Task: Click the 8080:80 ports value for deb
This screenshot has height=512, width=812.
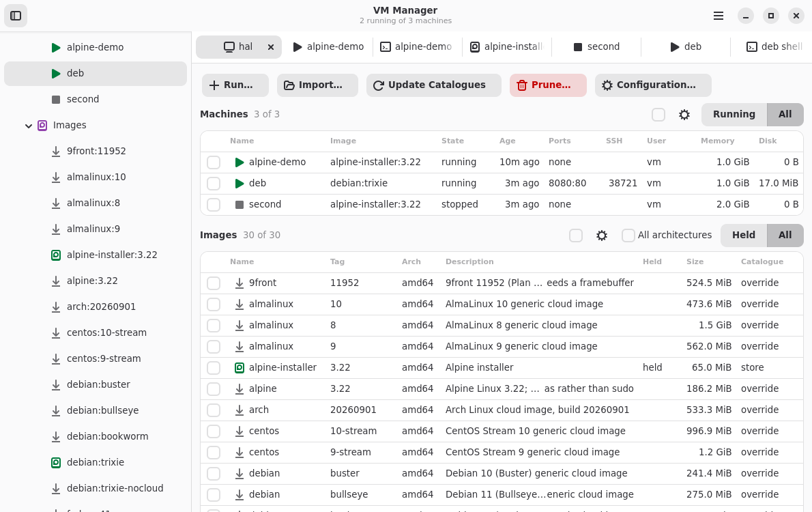Action: [567, 184]
